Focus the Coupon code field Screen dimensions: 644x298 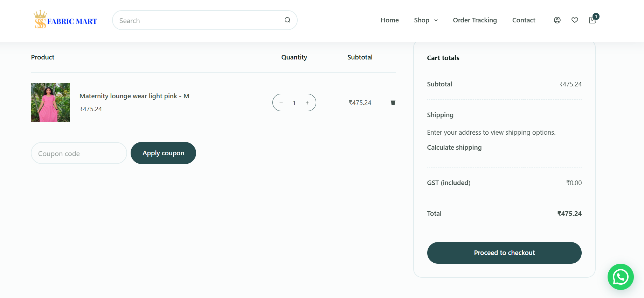click(79, 153)
